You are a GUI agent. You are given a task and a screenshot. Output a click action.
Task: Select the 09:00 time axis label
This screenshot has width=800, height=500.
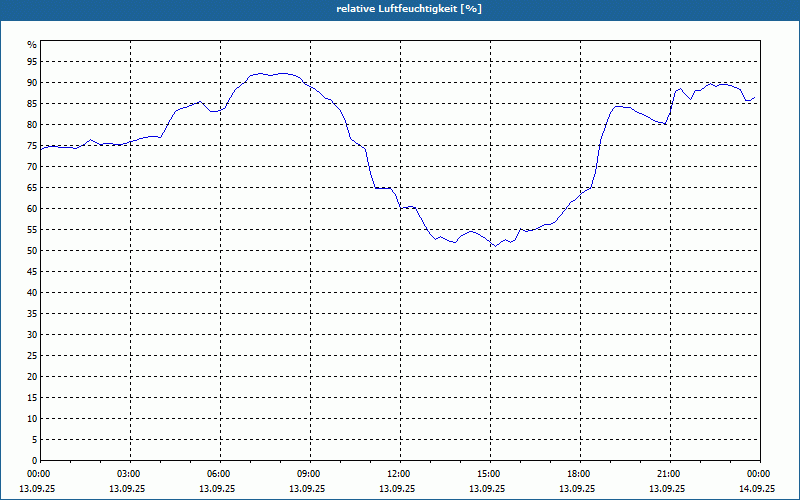pos(310,474)
